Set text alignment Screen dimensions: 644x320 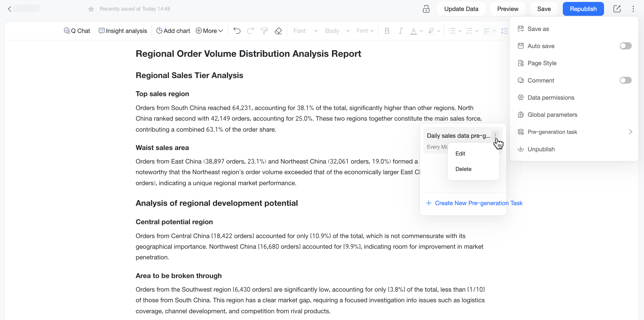click(x=487, y=31)
